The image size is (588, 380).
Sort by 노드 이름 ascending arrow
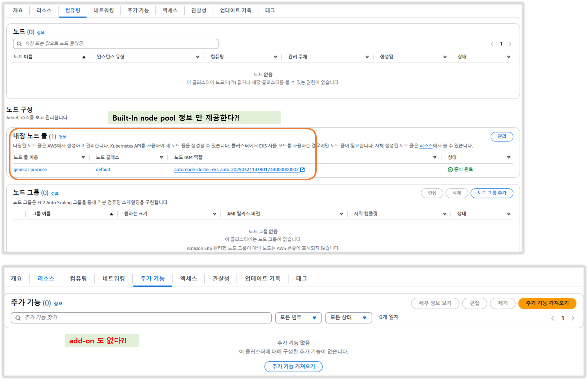coord(84,57)
